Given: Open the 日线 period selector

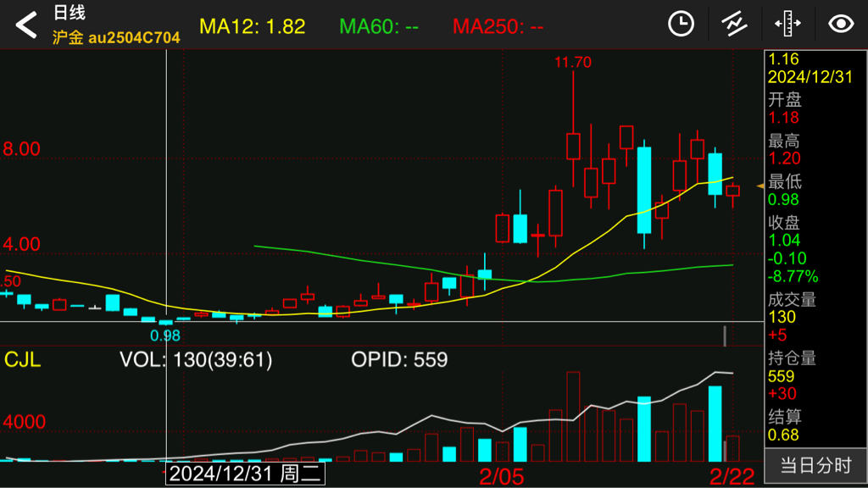Looking at the screenshot, I should click(69, 13).
